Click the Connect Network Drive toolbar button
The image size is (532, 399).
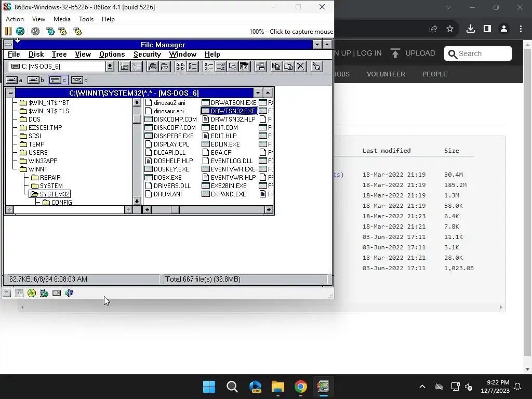tap(125, 66)
